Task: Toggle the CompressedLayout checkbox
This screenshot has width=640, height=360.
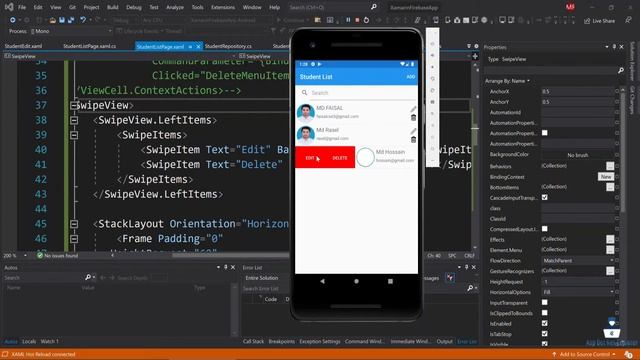Action: (544, 229)
